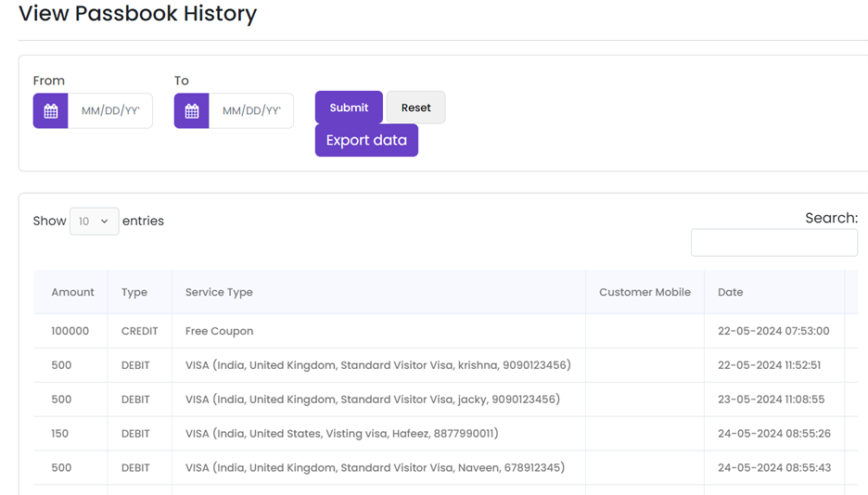The height and width of the screenshot is (495, 868).
Task: Select the CREDIT type cell
Action: 139,331
